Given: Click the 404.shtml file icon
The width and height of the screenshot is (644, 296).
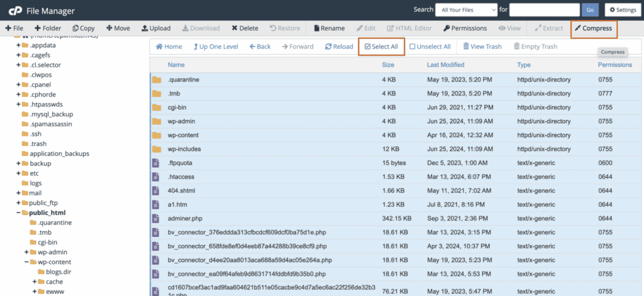Looking at the screenshot, I should (156, 190).
